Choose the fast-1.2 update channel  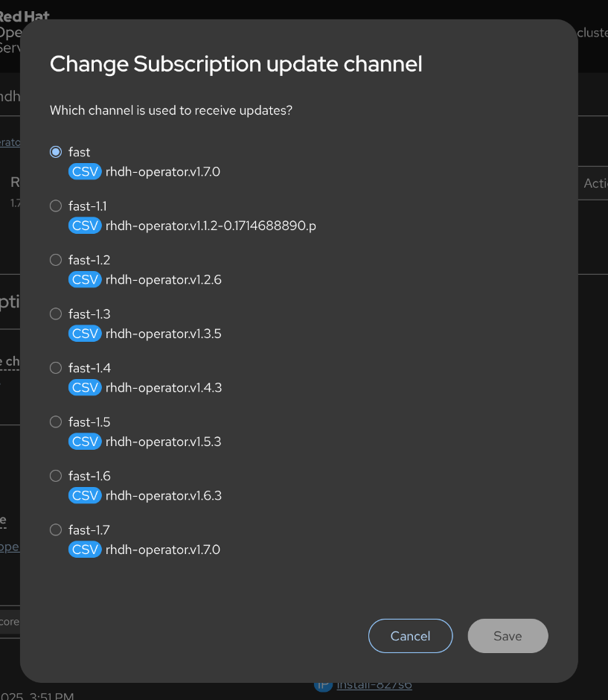click(56, 260)
